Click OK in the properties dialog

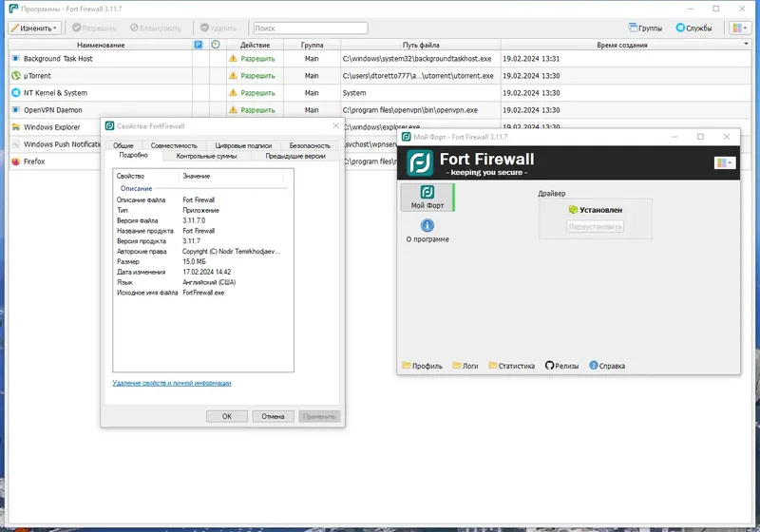227,416
